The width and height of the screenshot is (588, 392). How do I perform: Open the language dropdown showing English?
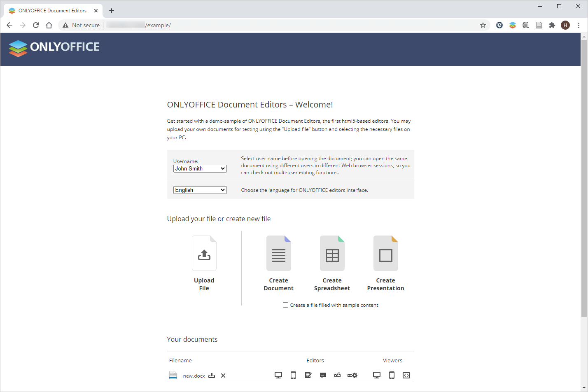[x=200, y=190]
